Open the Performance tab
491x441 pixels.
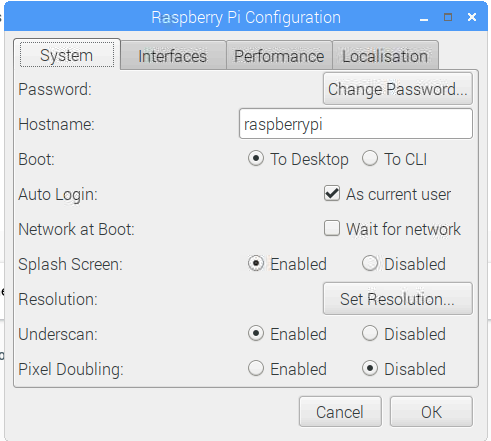click(279, 55)
